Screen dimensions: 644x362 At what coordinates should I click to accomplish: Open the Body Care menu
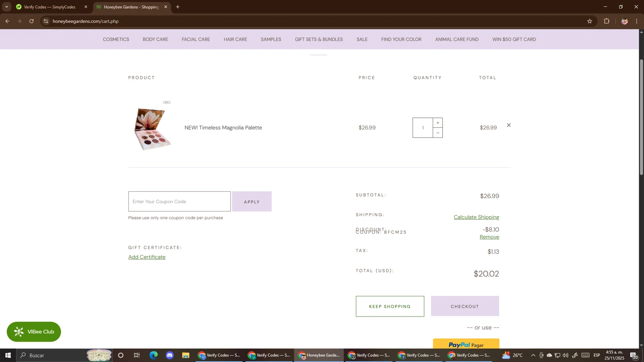155,39
